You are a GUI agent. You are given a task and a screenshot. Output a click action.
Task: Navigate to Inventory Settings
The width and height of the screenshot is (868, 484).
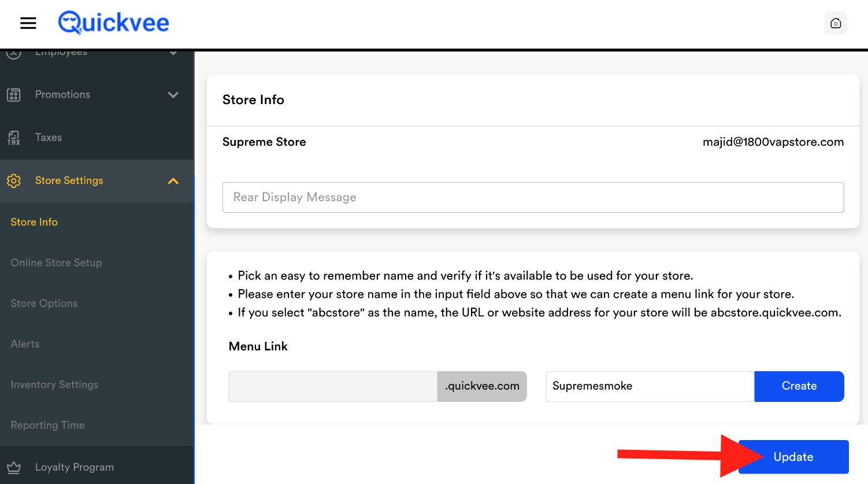[54, 385]
